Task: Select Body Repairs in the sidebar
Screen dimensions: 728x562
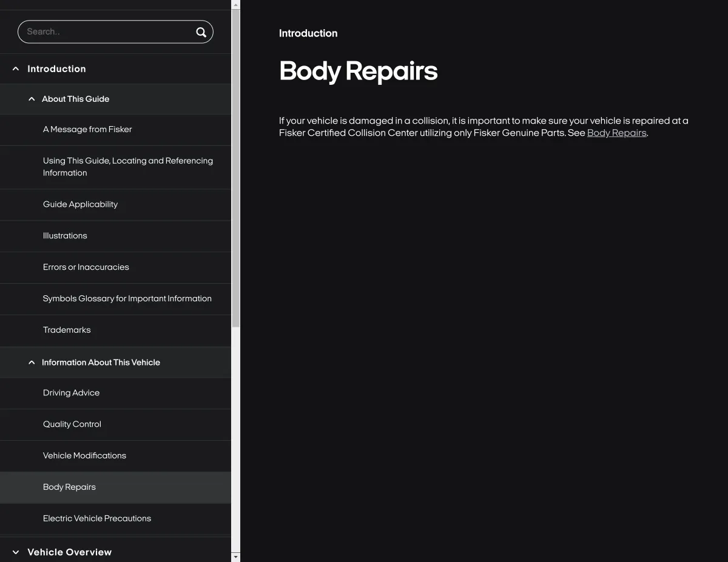Action: 69,487
